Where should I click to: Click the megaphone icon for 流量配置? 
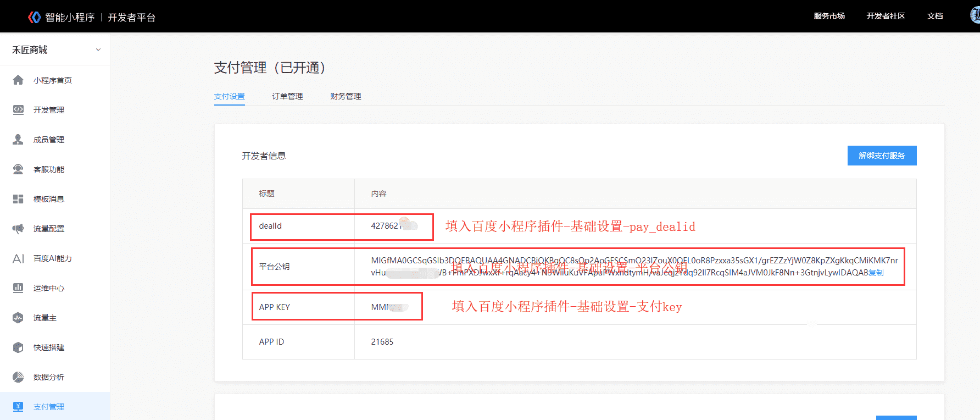tap(18, 229)
